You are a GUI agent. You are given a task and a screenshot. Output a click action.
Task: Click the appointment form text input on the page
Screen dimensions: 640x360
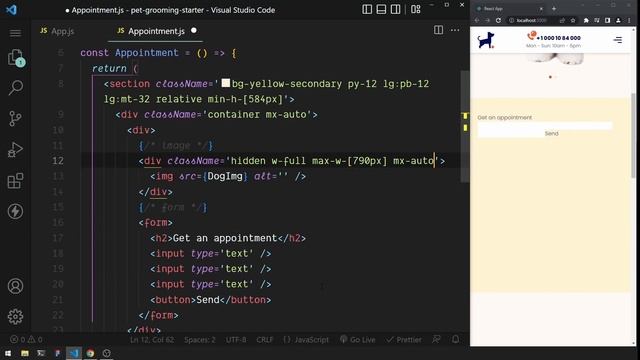pyautogui.click(x=545, y=125)
